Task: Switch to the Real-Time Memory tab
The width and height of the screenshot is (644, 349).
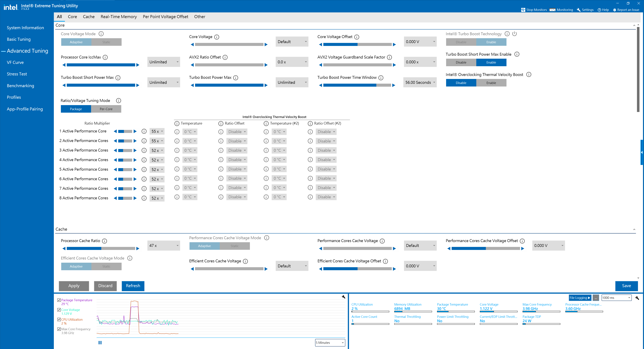Action: [x=119, y=17]
